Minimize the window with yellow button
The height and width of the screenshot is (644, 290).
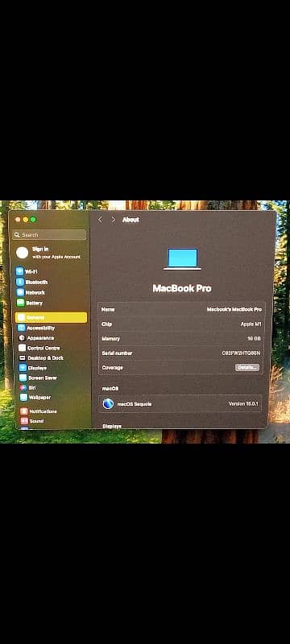pos(26,220)
